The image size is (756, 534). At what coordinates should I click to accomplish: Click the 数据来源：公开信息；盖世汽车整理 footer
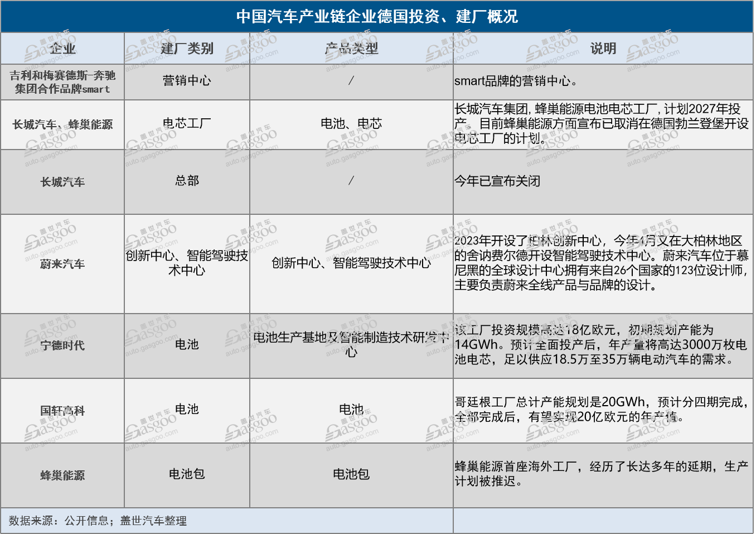pos(98,521)
